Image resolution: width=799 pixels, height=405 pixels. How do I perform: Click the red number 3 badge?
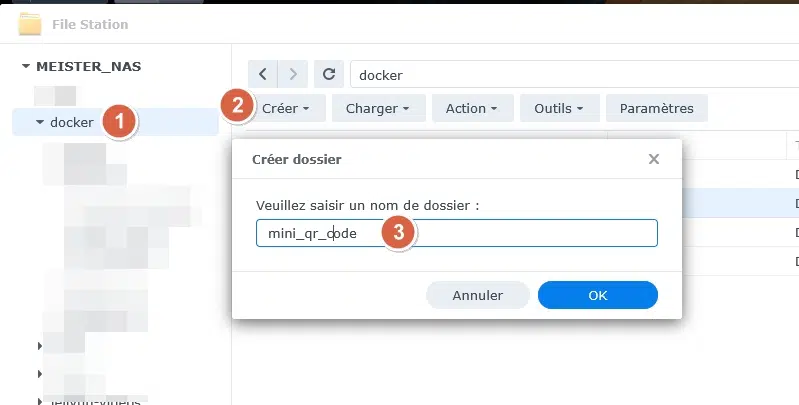[398, 233]
